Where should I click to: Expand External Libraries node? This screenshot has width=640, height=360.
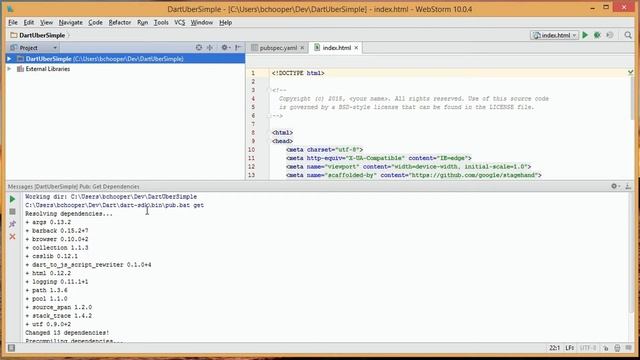click(9, 69)
